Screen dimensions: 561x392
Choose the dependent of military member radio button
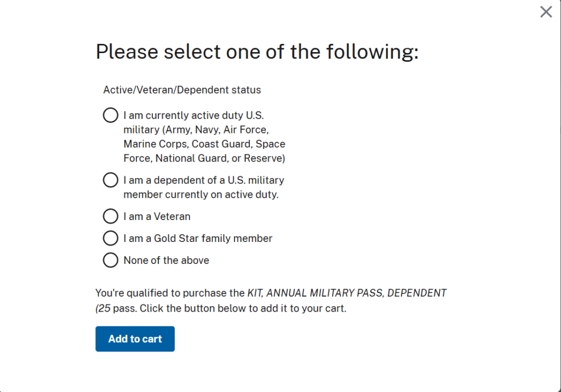[111, 180]
